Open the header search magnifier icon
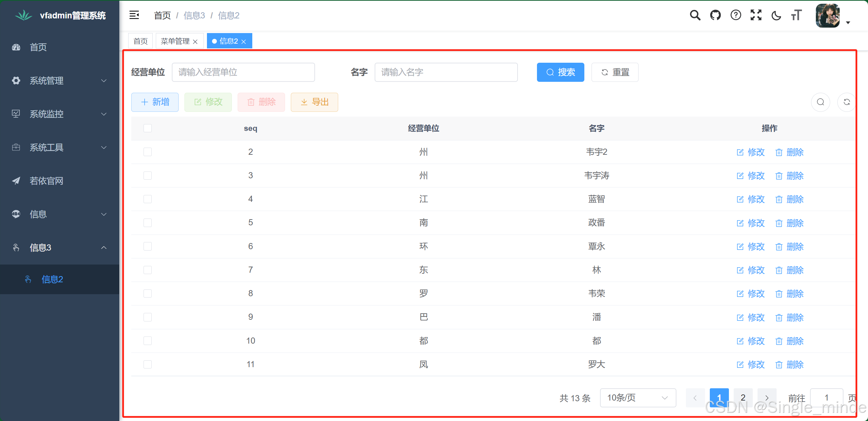 [695, 15]
